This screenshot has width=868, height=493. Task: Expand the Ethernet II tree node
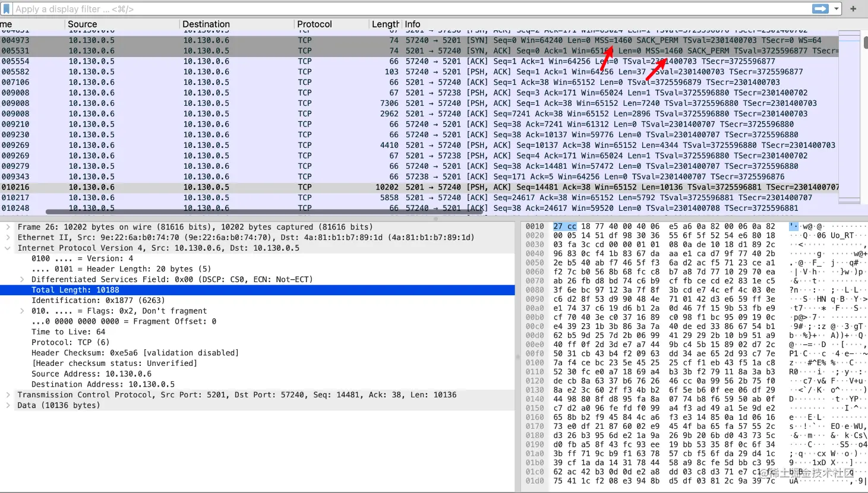tap(8, 238)
